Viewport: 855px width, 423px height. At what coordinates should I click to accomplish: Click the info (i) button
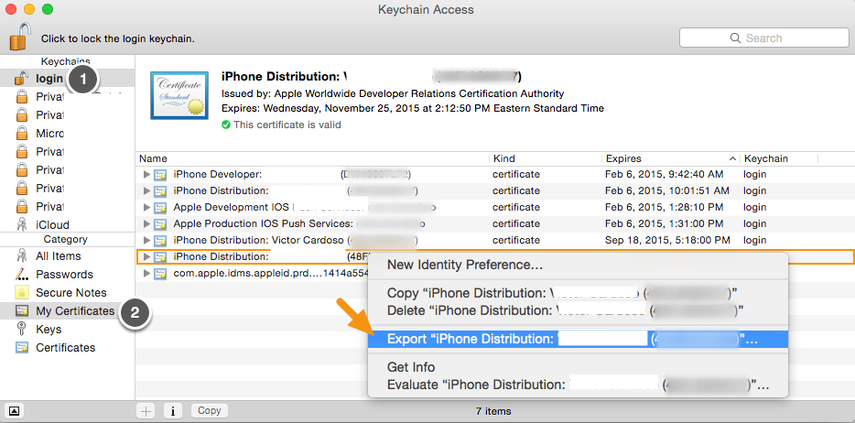click(173, 411)
